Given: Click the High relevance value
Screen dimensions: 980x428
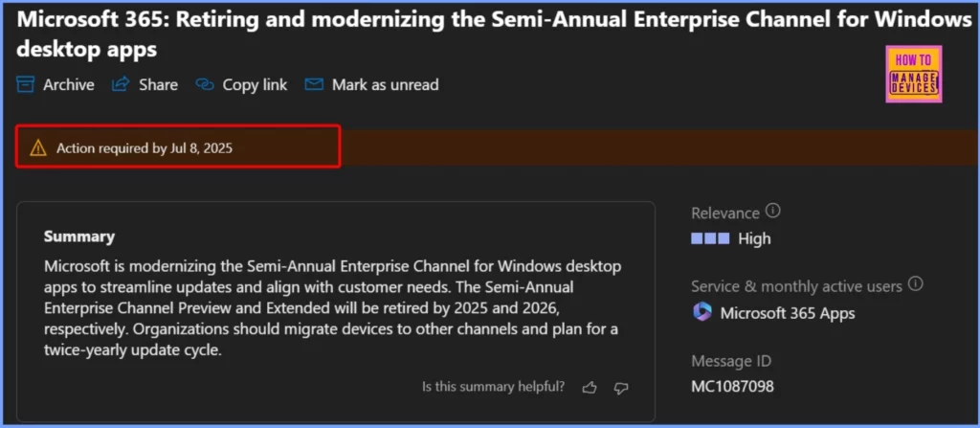Looking at the screenshot, I should pos(754,238).
